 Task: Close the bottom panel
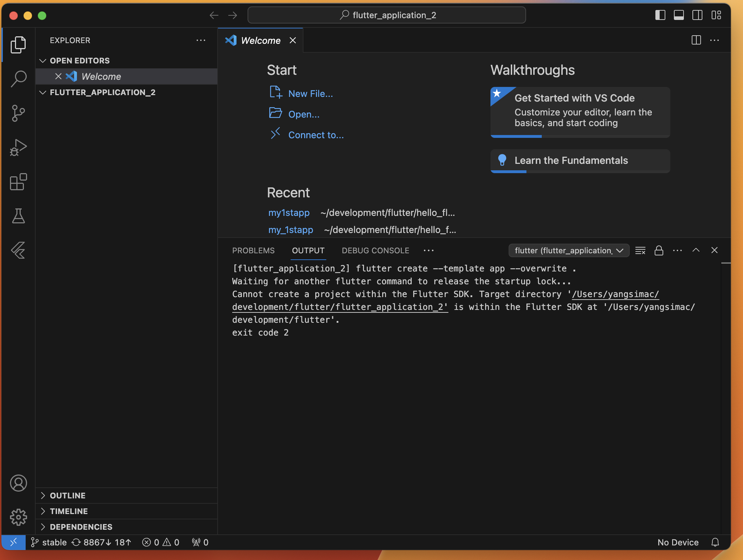click(714, 250)
